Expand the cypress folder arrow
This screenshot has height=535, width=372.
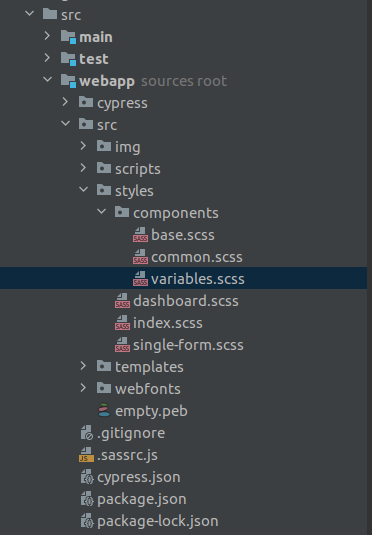click(x=65, y=102)
